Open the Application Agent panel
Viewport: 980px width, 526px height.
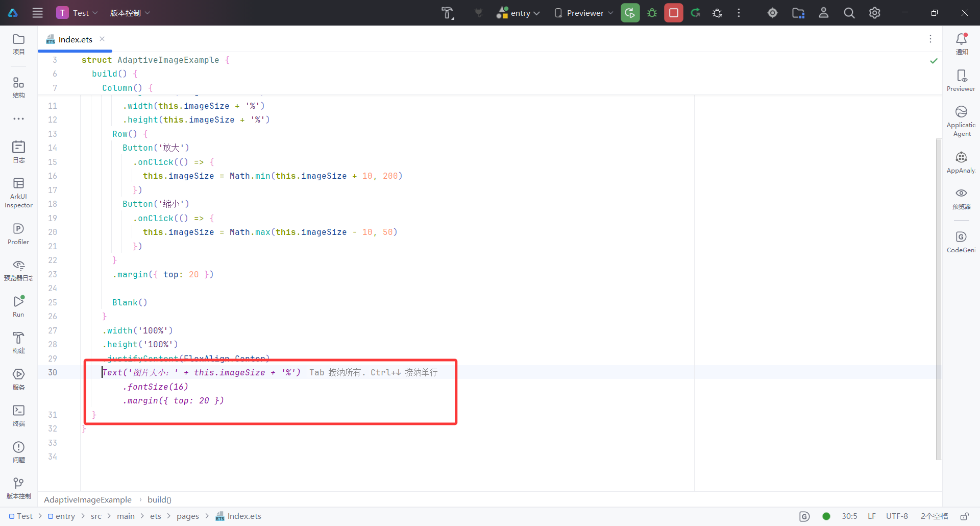coord(962,121)
